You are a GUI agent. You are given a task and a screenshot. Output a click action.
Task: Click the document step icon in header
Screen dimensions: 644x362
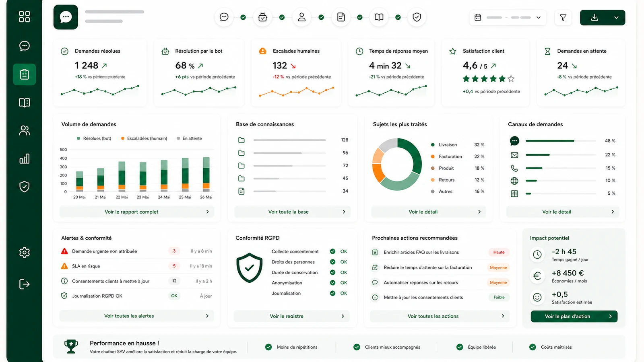click(x=341, y=17)
